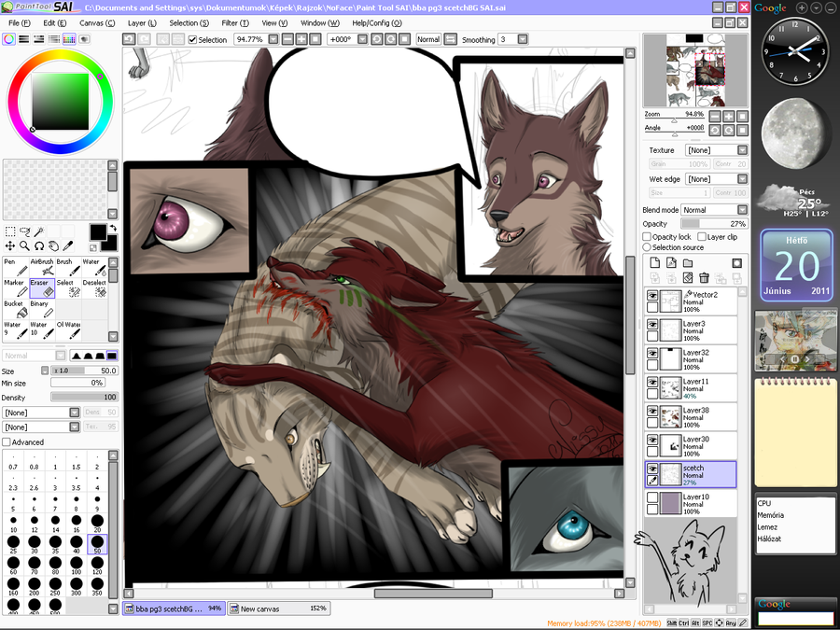Select the zoom magnifier tool
840x630 pixels.
pyautogui.click(x=24, y=245)
